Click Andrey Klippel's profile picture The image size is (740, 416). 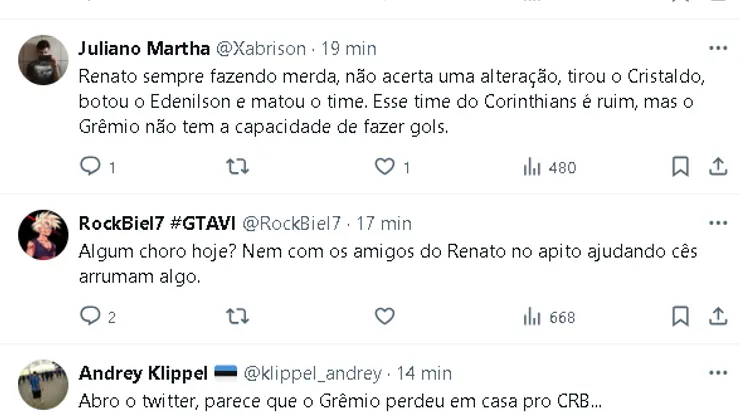coord(43,385)
